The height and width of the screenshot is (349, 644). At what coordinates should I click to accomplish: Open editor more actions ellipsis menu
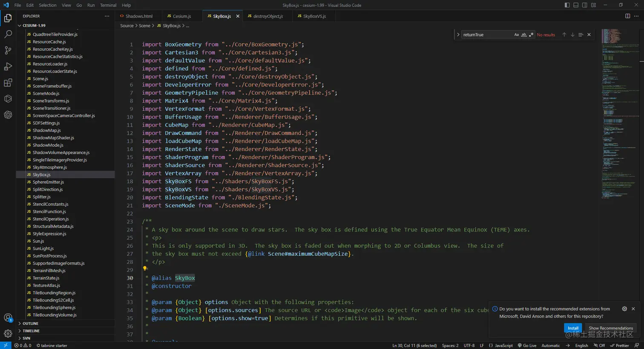tap(636, 16)
